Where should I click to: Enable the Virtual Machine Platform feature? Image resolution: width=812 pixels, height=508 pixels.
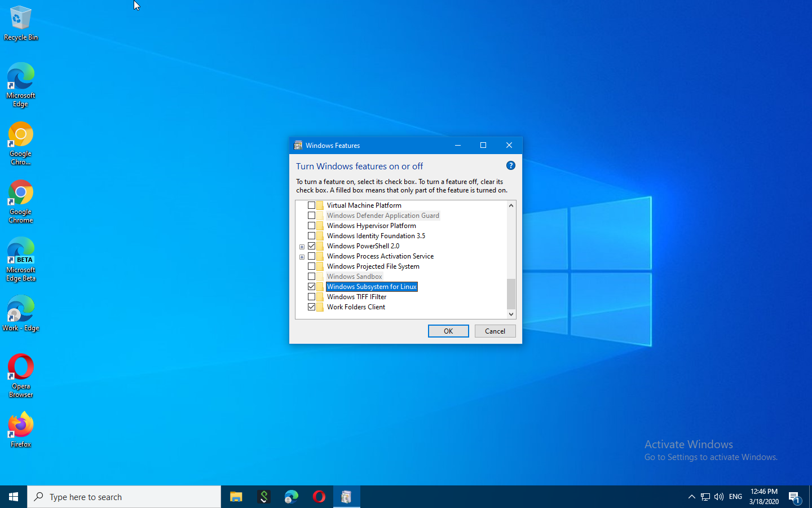coord(312,205)
